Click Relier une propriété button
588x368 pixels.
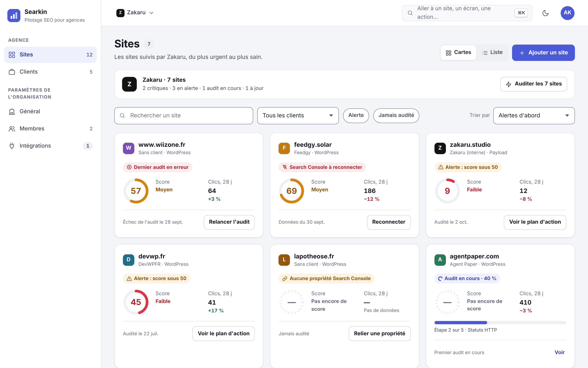(380, 334)
